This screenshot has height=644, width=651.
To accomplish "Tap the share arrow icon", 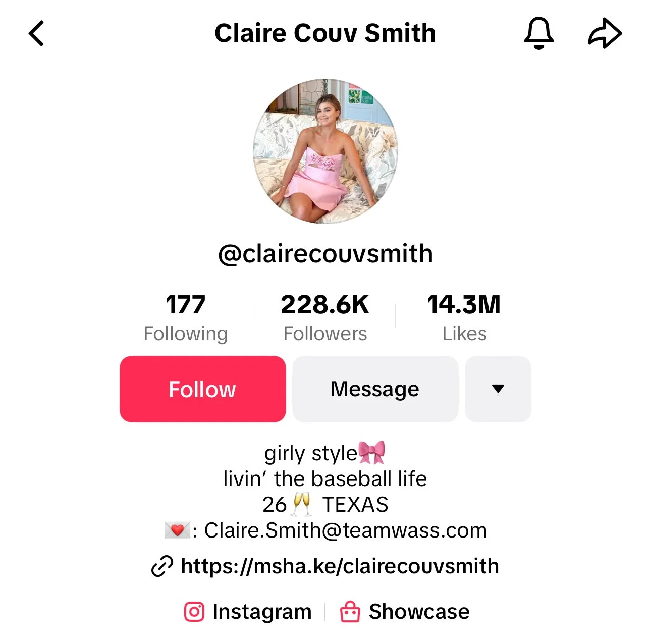I will (605, 33).
